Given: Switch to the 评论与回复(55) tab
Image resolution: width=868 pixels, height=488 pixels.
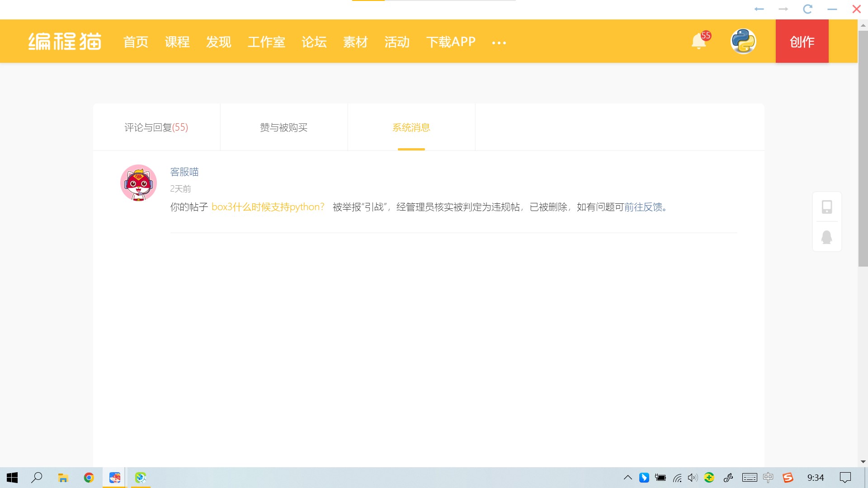Looking at the screenshot, I should click(x=156, y=127).
